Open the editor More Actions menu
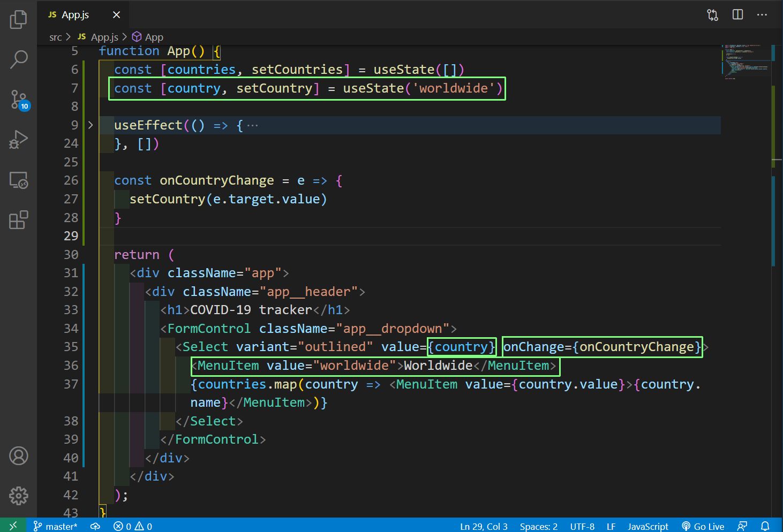 tap(762, 14)
